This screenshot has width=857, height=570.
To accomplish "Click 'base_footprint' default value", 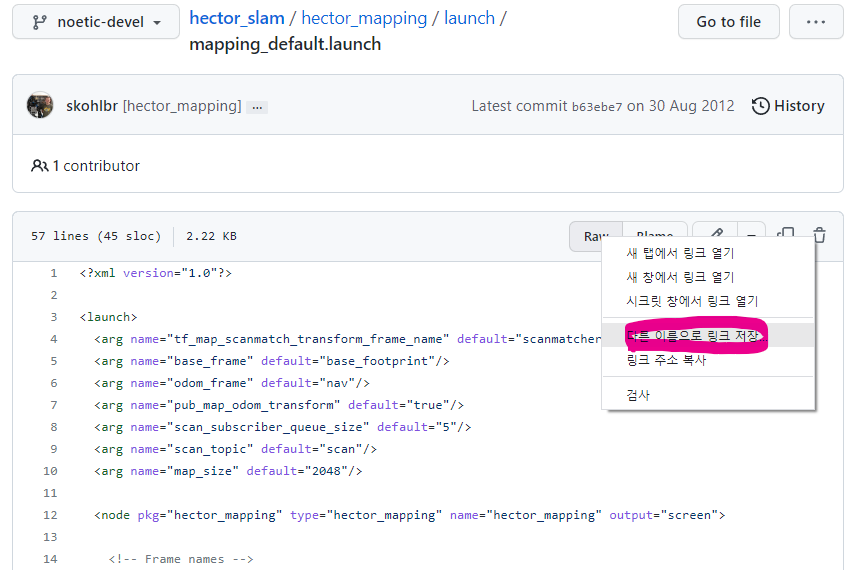I will pos(377,361).
